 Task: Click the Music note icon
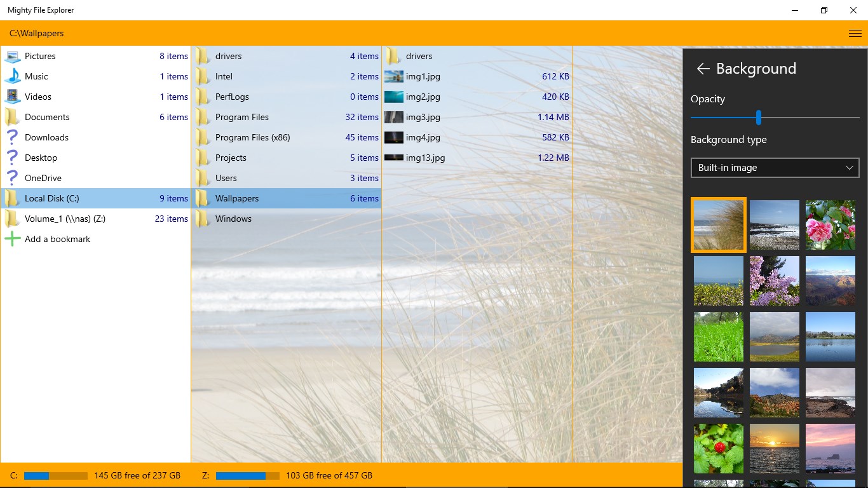tap(13, 76)
